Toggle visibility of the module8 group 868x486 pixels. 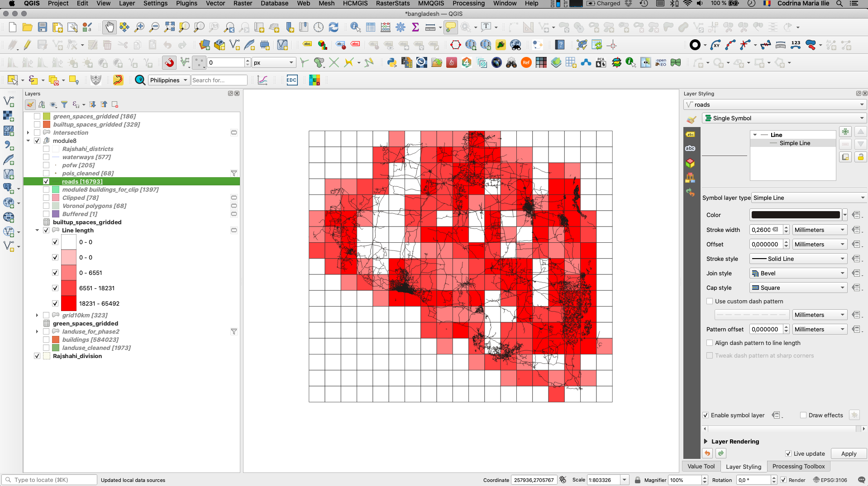[37, 141]
